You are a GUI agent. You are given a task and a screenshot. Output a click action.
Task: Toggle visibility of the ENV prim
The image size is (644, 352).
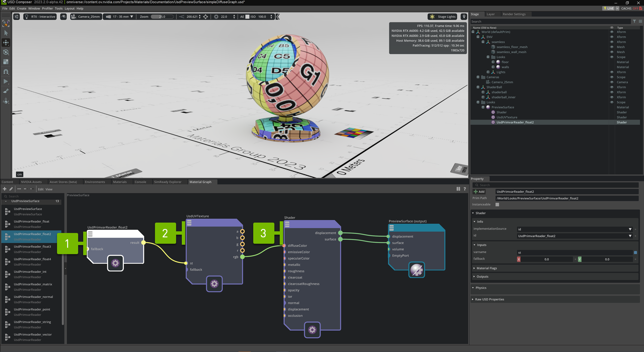(x=611, y=37)
